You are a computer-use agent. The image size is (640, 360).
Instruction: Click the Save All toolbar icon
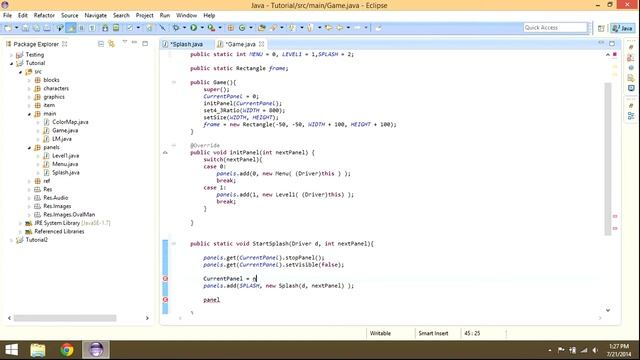pos(36,28)
